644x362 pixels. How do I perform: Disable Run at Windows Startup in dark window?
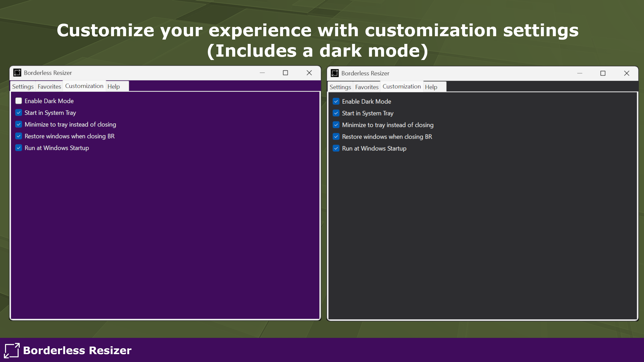[336, 148]
